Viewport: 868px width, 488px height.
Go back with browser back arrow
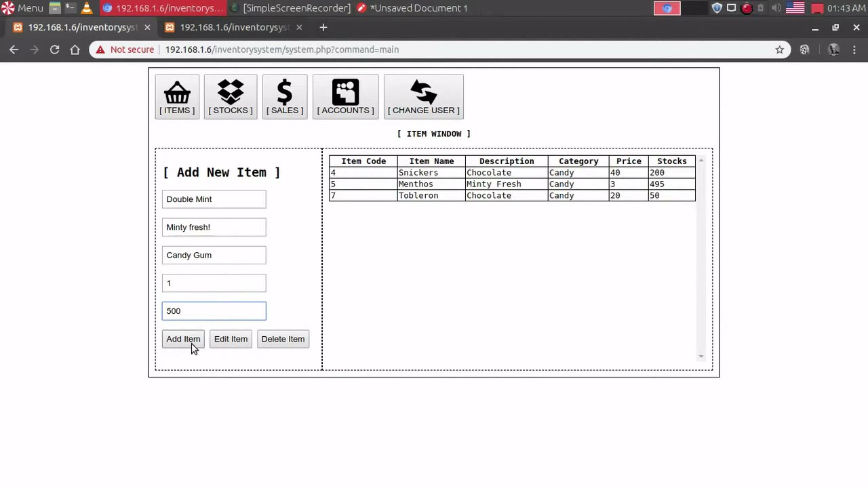tap(14, 49)
